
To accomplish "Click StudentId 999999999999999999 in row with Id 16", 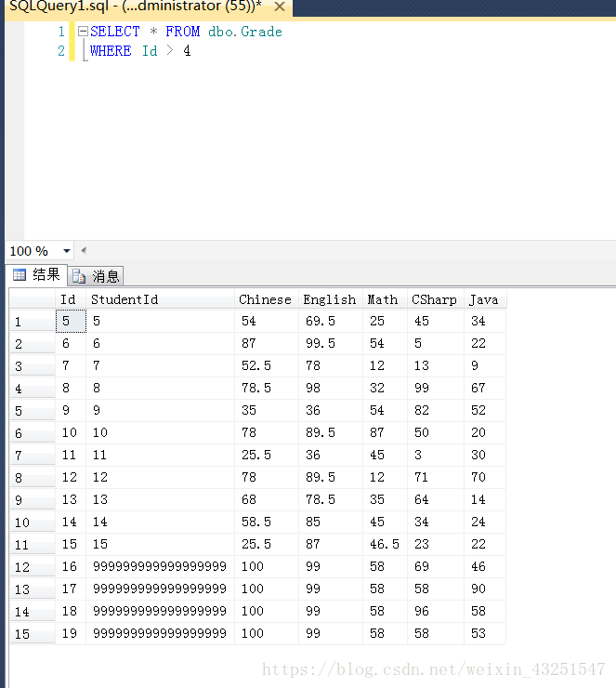I will (x=160, y=567).
